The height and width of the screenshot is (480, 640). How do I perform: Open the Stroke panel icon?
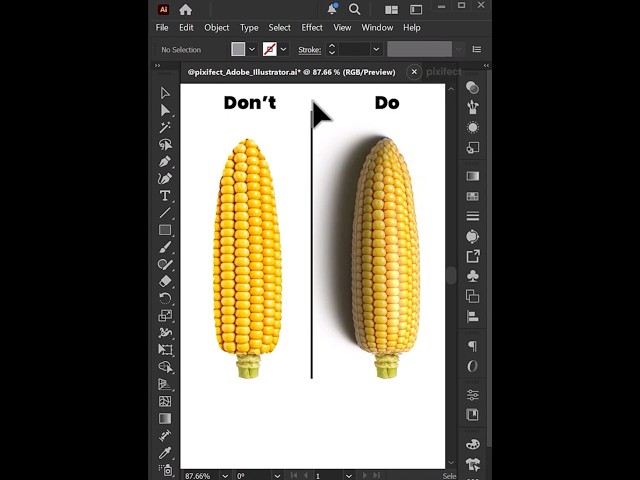click(473, 216)
